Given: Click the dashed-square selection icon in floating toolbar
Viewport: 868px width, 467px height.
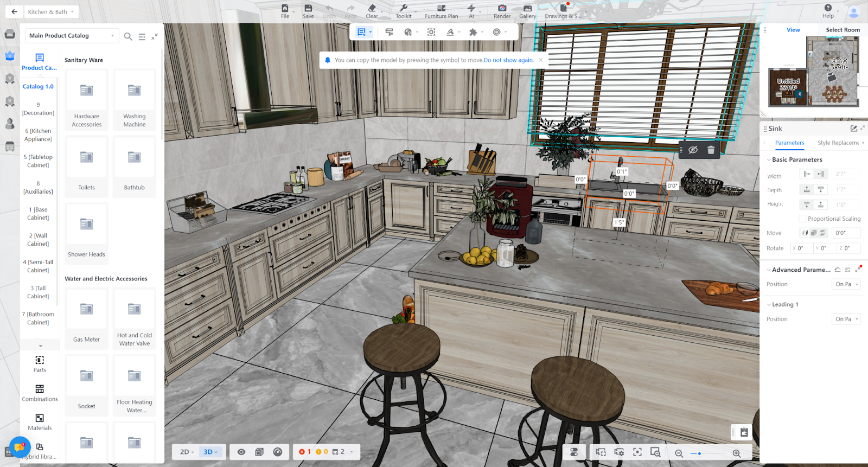Looking at the screenshot, I should pyautogui.click(x=431, y=32).
